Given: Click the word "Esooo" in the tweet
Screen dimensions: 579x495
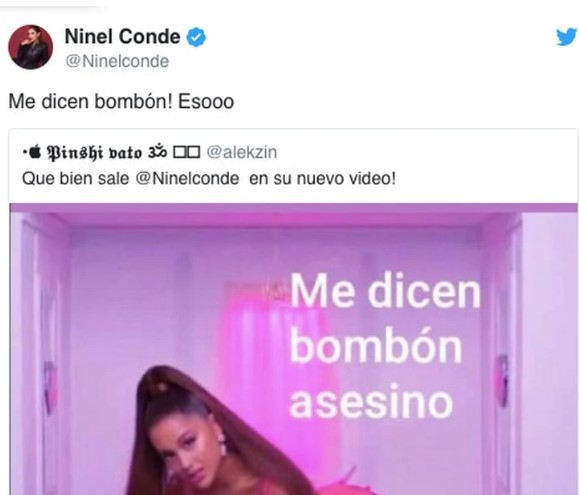Looking at the screenshot, I should pyautogui.click(x=206, y=102).
